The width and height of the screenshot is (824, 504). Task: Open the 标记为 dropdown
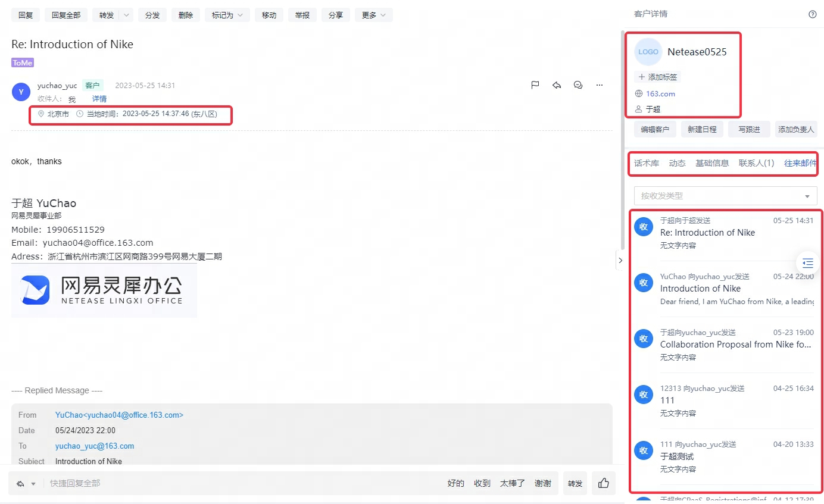[x=227, y=15]
